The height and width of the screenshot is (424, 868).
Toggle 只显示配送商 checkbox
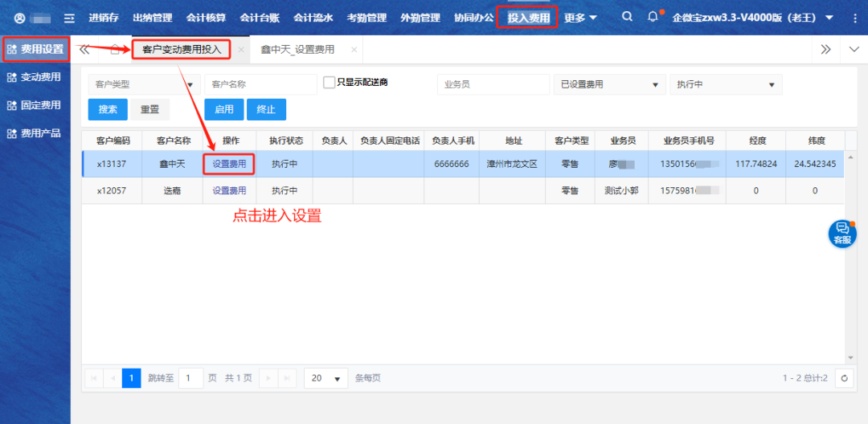pos(329,83)
